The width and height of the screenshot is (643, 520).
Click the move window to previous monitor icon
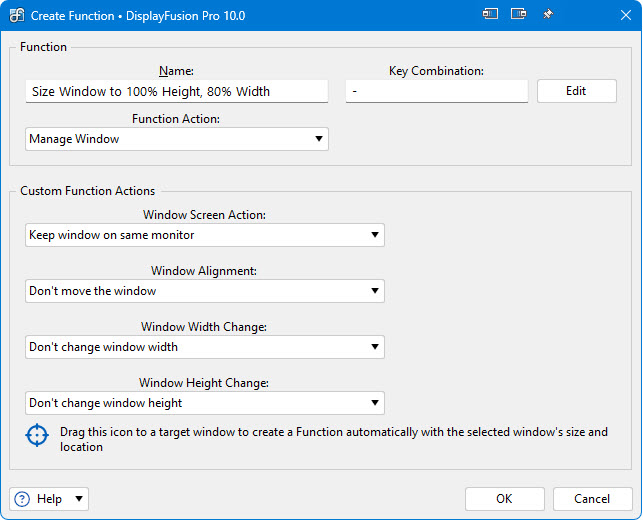pyautogui.click(x=490, y=15)
